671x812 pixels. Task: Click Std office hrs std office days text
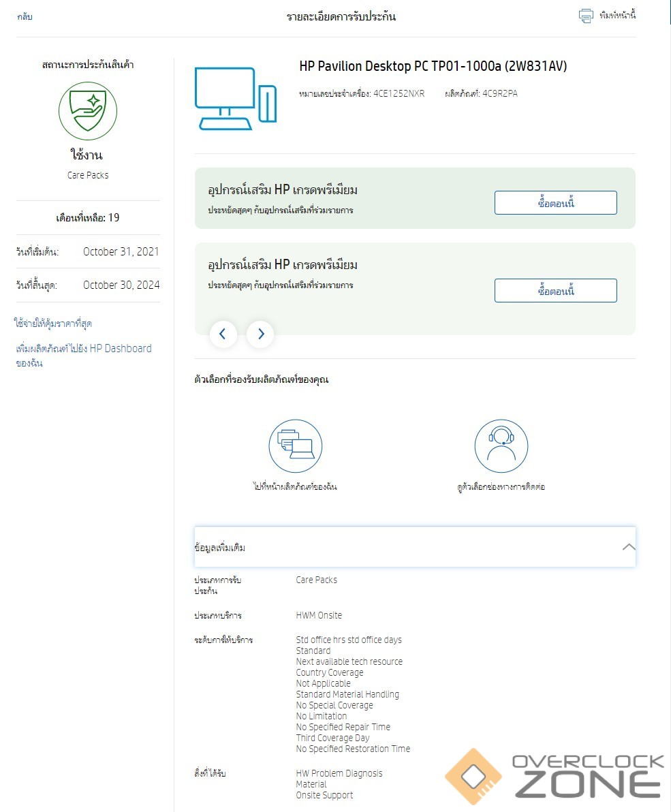click(x=349, y=640)
